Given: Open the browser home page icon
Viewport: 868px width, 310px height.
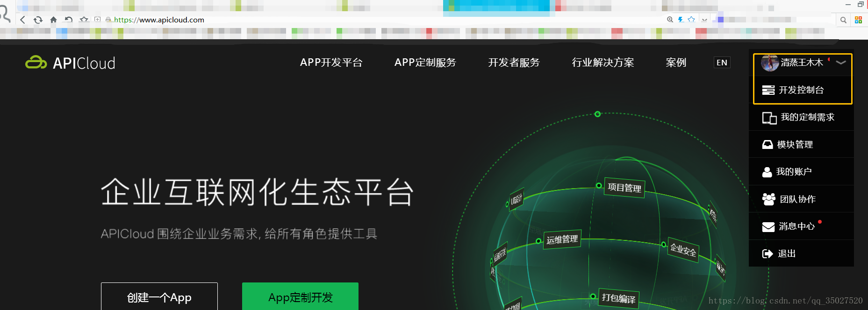Looking at the screenshot, I should [x=53, y=20].
